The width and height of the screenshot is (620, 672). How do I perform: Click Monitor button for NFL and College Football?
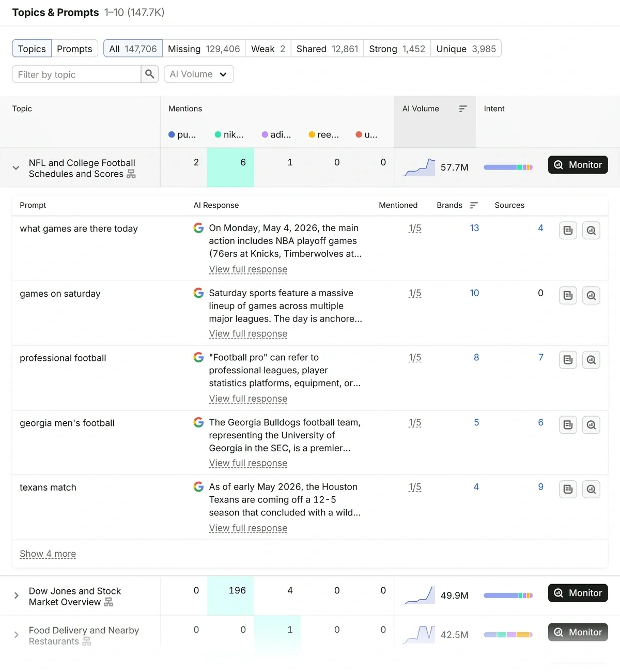tap(578, 165)
